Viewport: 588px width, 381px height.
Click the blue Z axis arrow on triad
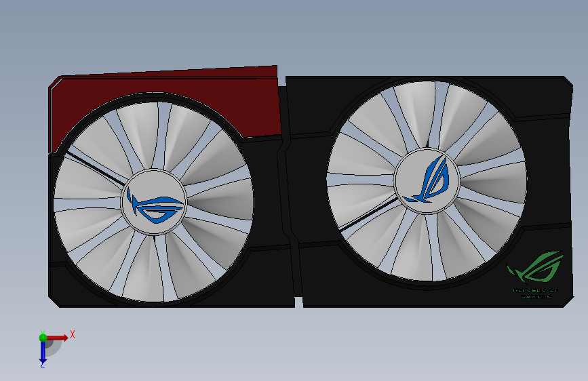(x=43, y=352)
